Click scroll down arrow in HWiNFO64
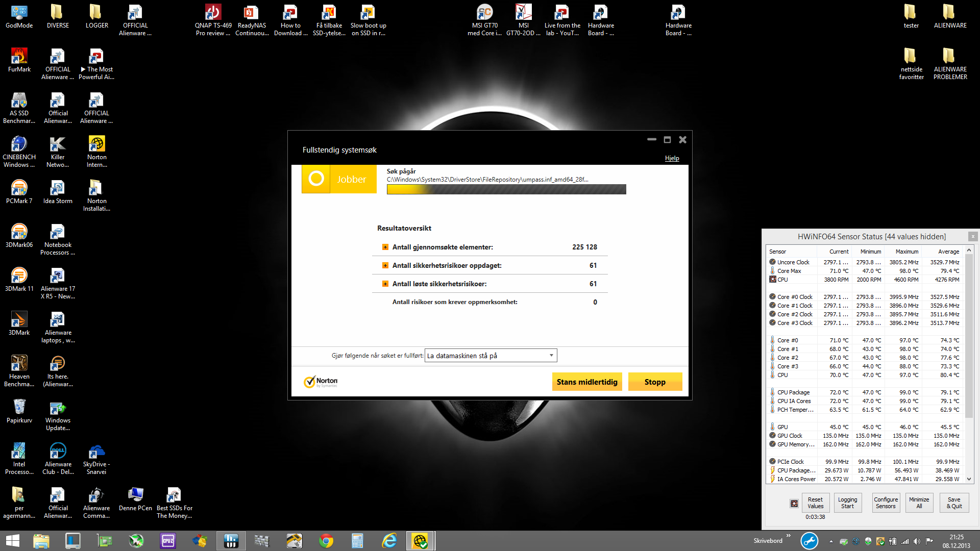 point(969,480)
